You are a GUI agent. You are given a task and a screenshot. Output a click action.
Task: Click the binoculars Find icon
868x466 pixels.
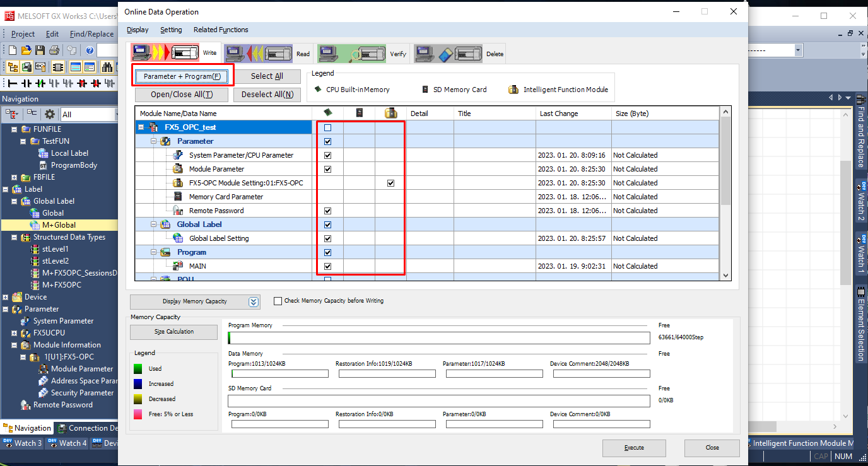107,67
